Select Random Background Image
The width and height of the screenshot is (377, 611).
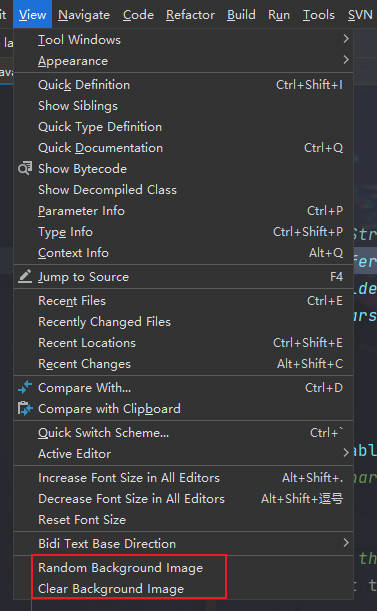pyautogui.click(x=184, y=568)
